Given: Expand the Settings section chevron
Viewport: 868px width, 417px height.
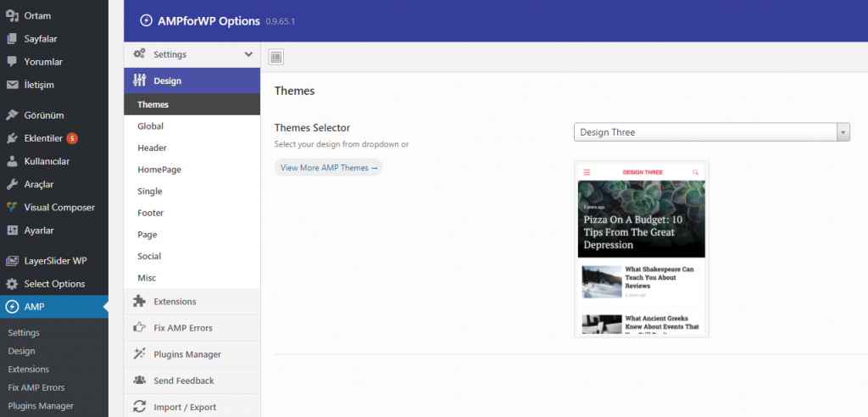Looking at the screenshot, I should [x=248, y=54].
